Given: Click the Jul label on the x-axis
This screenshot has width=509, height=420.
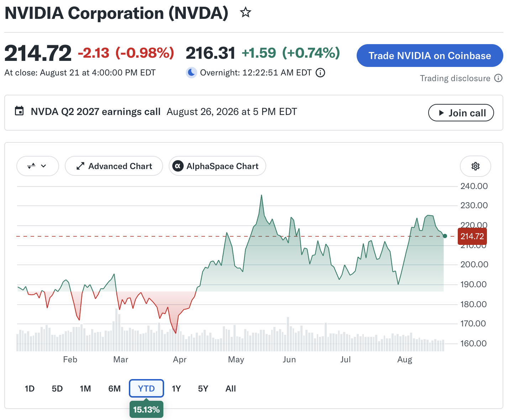Looking at the screenshot, I should [x=345, y=359].
